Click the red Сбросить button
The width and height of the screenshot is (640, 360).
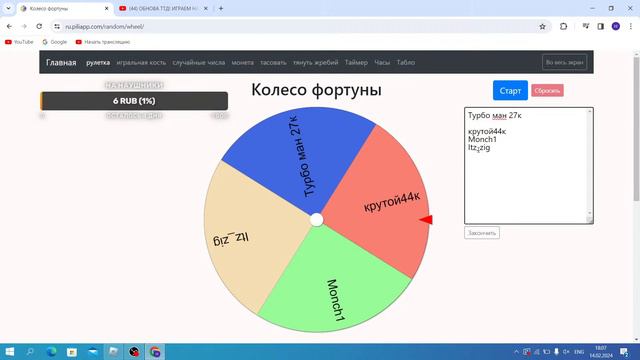[x=547, y=91]
